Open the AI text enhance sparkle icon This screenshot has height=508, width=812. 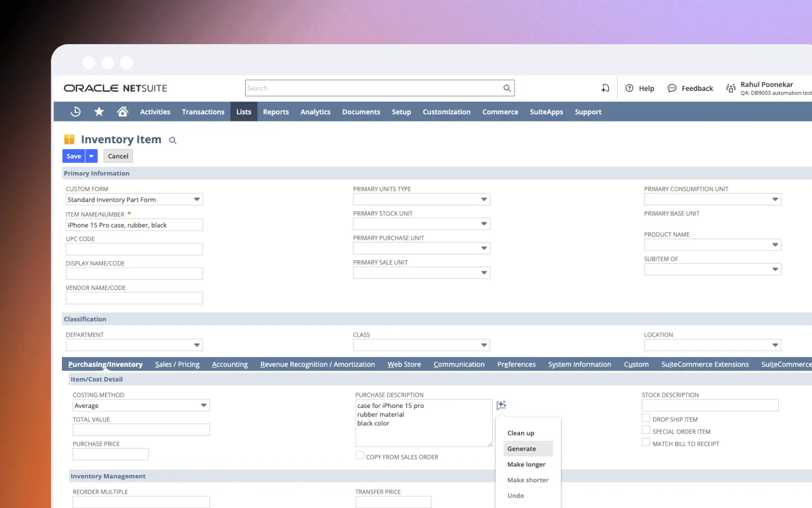(x=501, y=405)
